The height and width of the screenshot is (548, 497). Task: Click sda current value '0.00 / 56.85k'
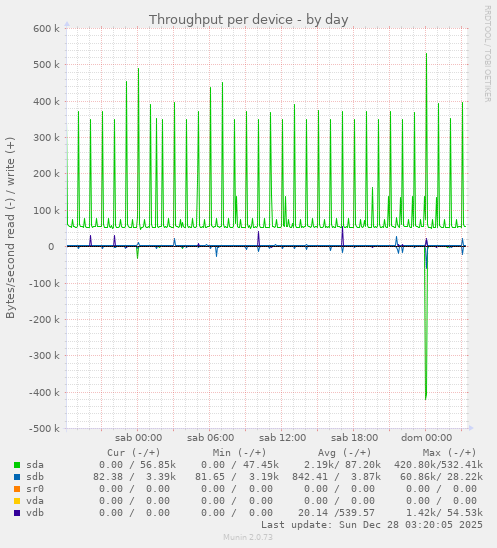tap(137, 465)
